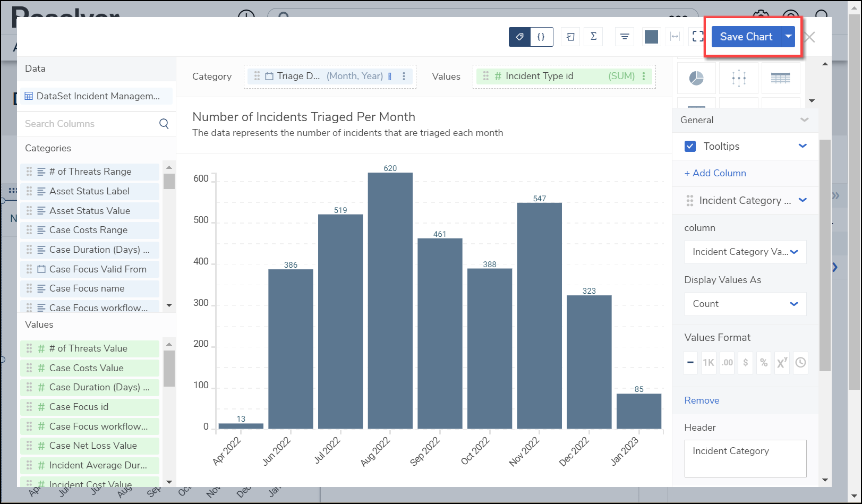Open the Display Values As Count dropdown
862x504 pixels.
745,304
